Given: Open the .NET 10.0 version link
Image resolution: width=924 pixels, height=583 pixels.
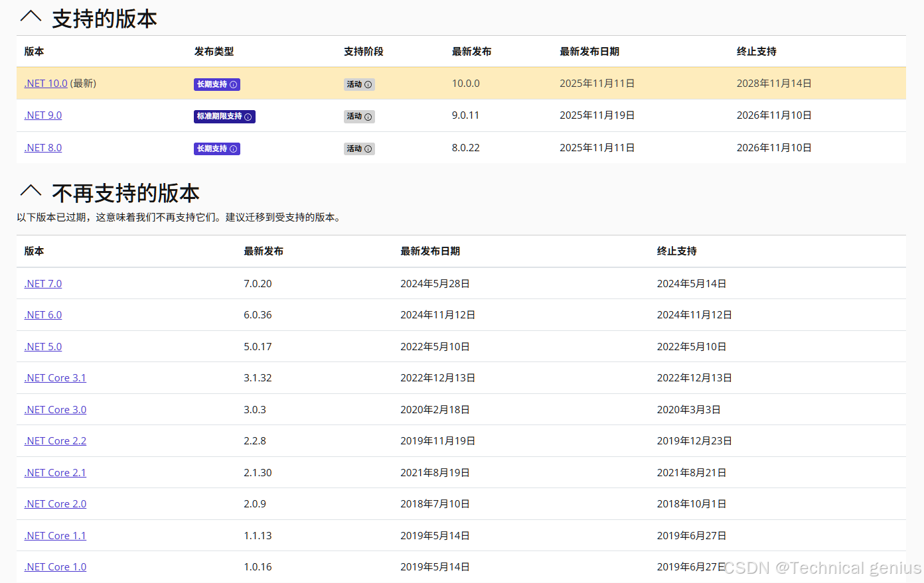Looking at the screenshot, I should click(x=46, y=84).
